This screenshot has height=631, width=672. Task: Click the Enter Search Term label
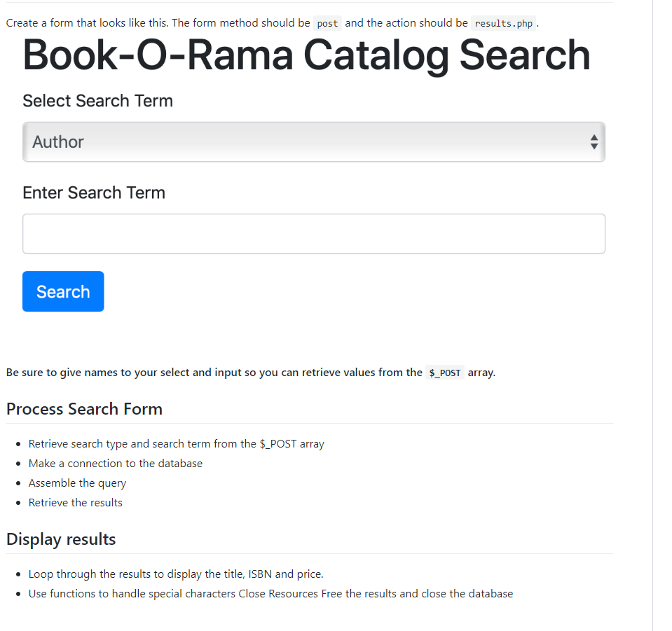[x=93, y=193]
